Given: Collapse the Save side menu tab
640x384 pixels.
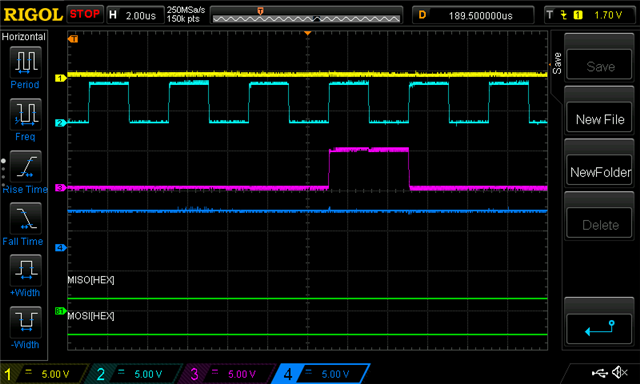Looking at the screenshot, I should 557,63.
